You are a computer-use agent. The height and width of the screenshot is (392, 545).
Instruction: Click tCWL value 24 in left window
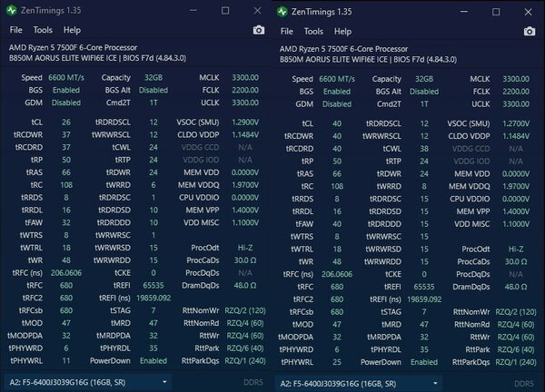tap(154, 147)
